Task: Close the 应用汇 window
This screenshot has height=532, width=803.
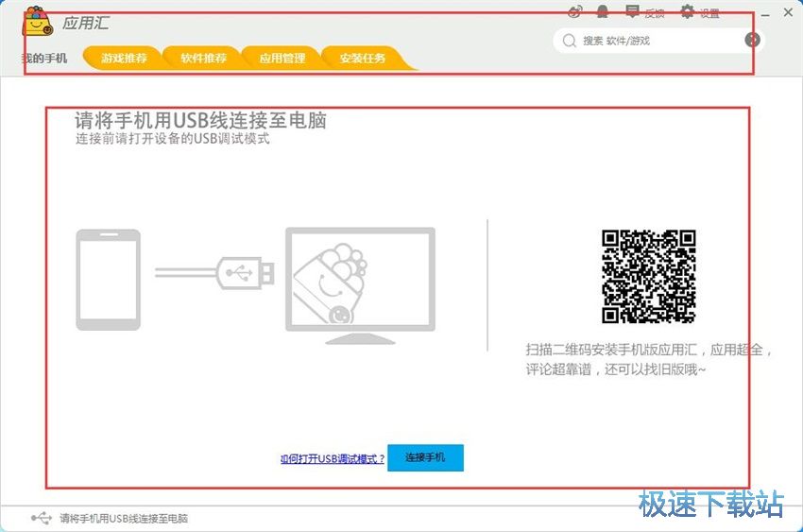Action: coord(788,13)
